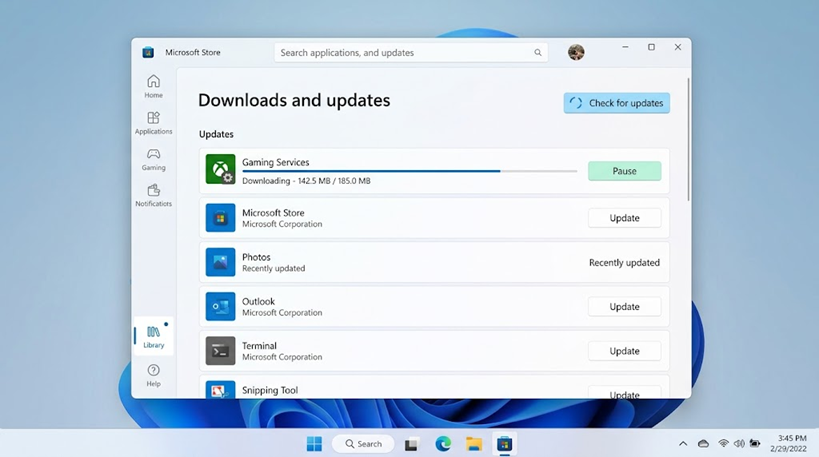Open the Home section in the sidebar
Image resolution: width=819 pixels, height=457 pixels.
[154, 86]
